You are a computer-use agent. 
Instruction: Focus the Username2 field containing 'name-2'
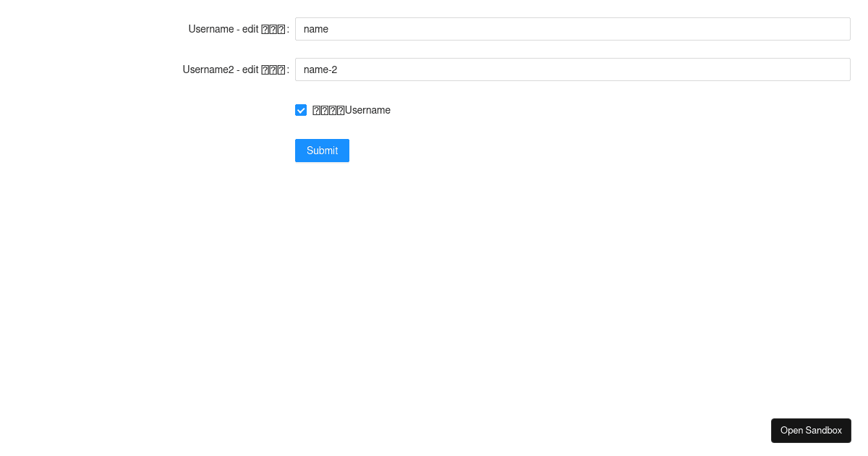tap(572, 69)
